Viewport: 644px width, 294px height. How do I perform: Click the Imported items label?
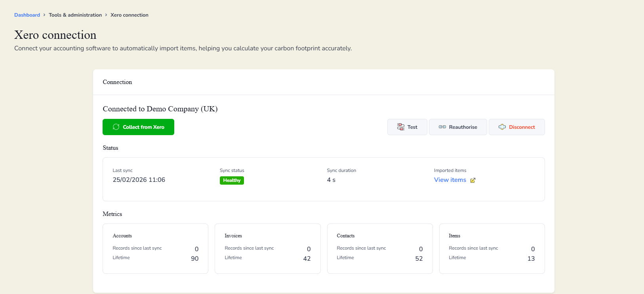450,170
